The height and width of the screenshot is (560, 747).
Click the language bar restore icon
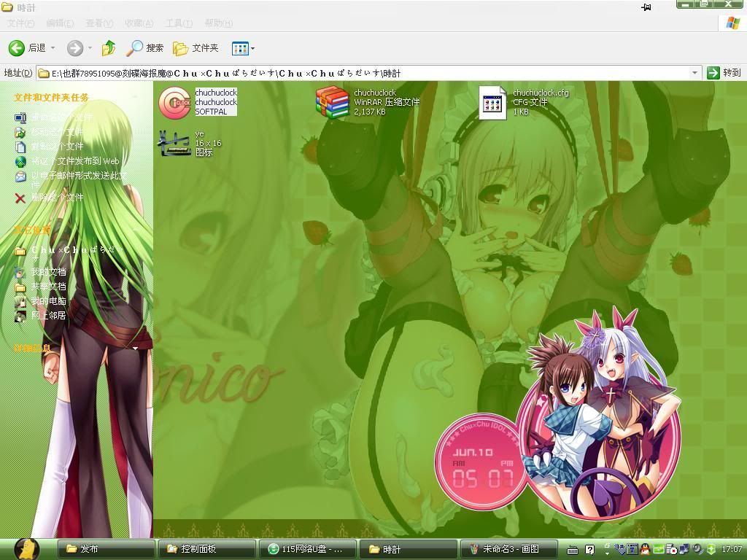click(606, 545)
